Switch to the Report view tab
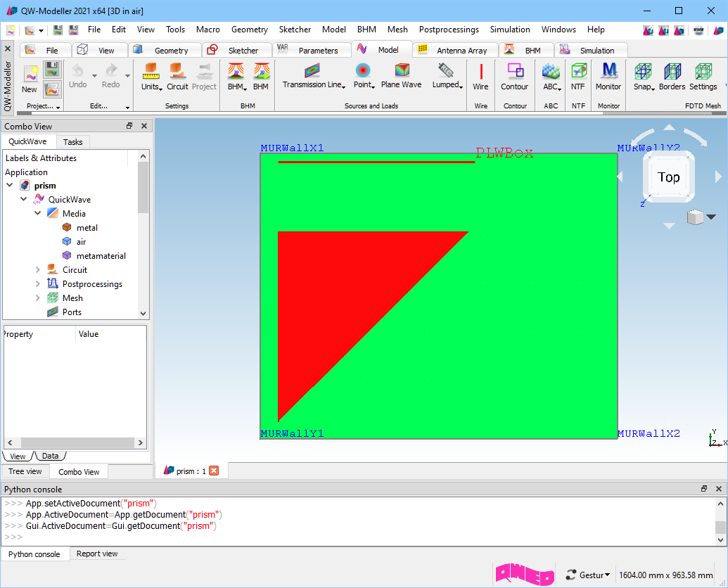 (97, 554)
